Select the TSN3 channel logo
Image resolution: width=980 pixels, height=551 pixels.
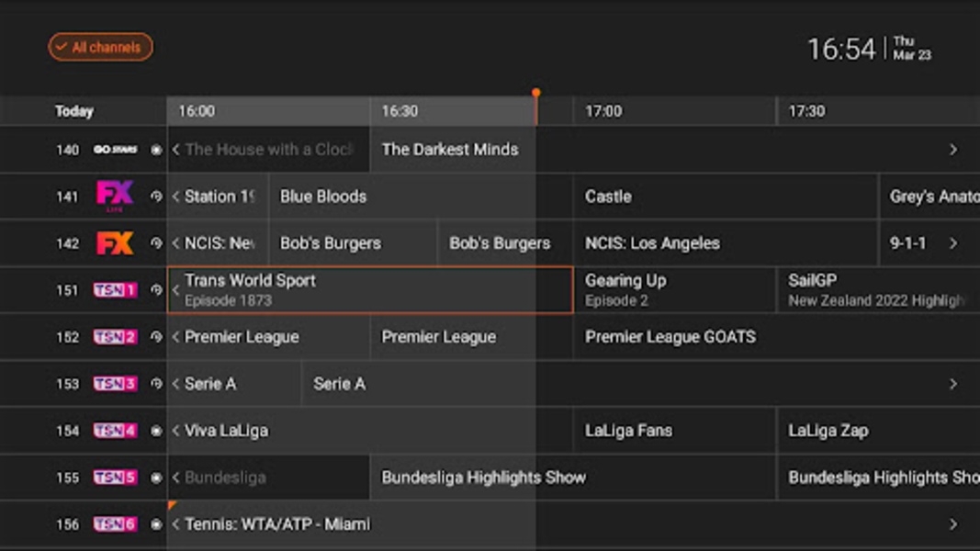pyautogui.click(x=115, y=384)
